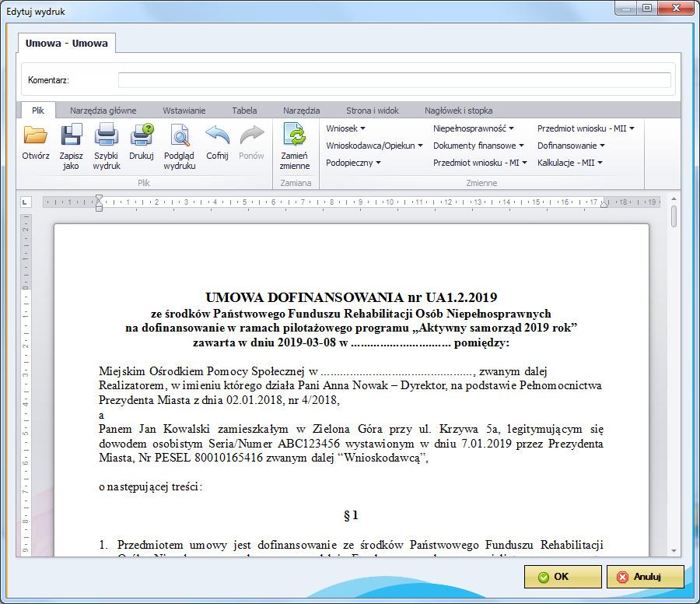Click the vertical ruler on the left
The width and height of the screenshot is (700, 604).
coord(26,385)
